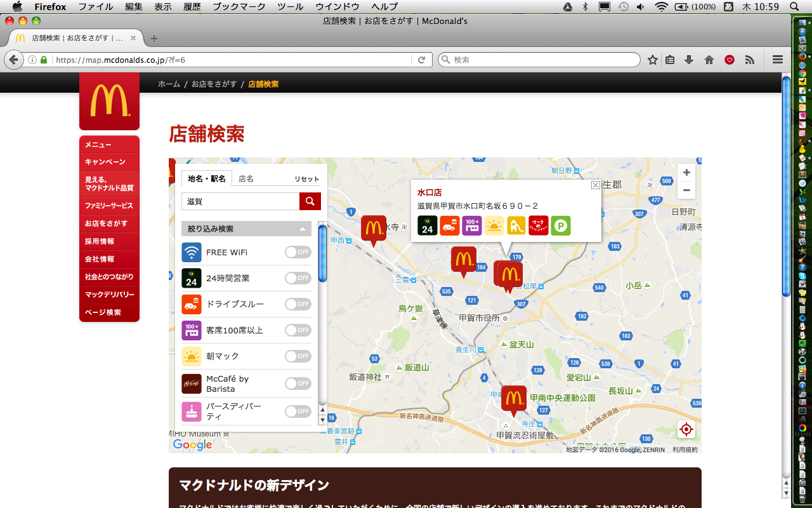This screenshot has height=508, width=812.
Task: Toggle the McCafé by Barista switch
Action: (298, 384)
